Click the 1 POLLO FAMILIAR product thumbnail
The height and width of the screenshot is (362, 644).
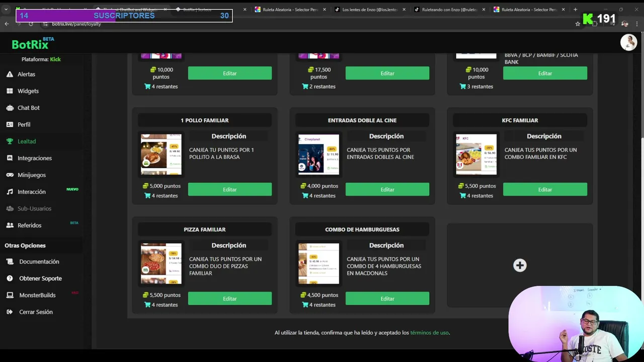[161, 154]
